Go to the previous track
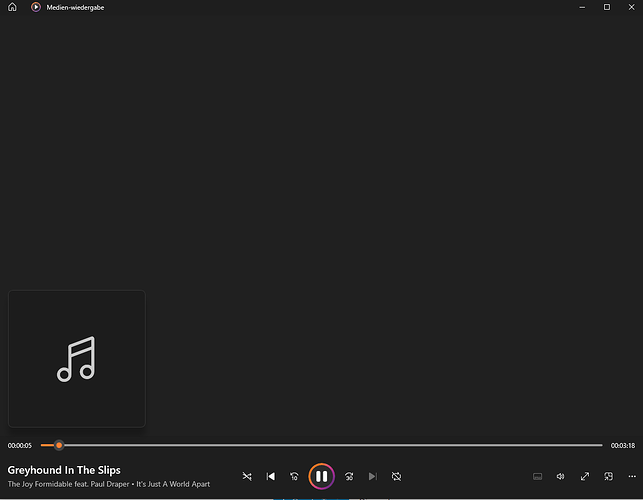643x500 pixels. pos(271,476)
